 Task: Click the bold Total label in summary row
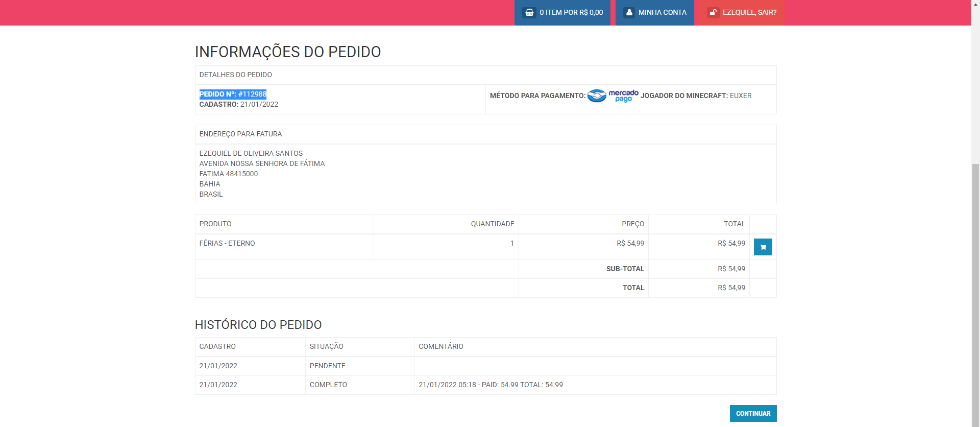point(633,288)
